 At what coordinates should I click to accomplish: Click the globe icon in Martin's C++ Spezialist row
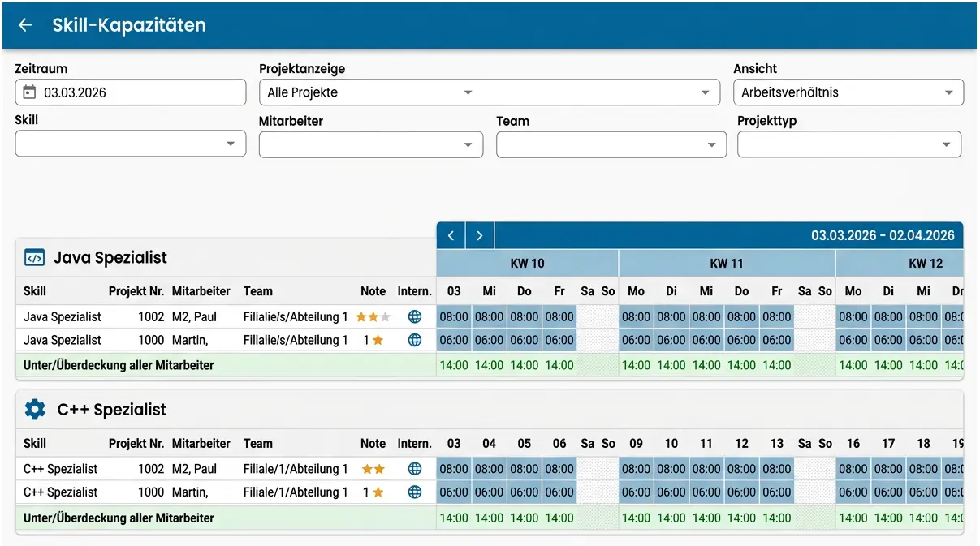coord(415,492)
